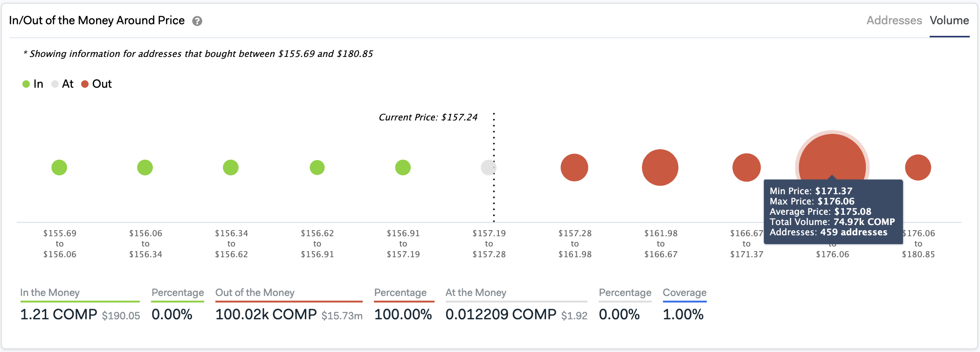Click the red bubble for $161.98 to $166.67
This screenshot has height=352, width=980.
pyautogui.click(x=660, y=167)
